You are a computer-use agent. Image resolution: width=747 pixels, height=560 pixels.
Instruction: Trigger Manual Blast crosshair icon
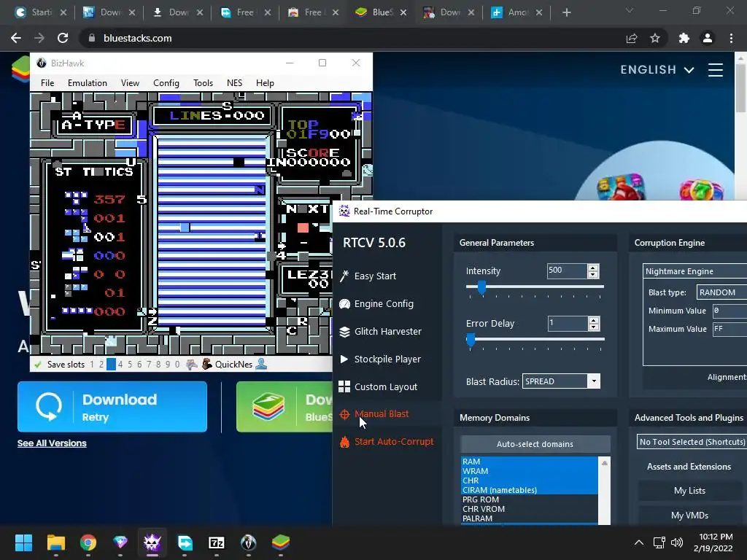[x=344, y=414]
